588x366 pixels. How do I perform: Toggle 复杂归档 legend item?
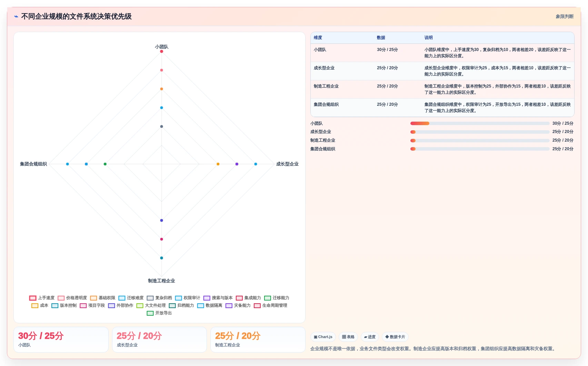click(x=159, y=298)
